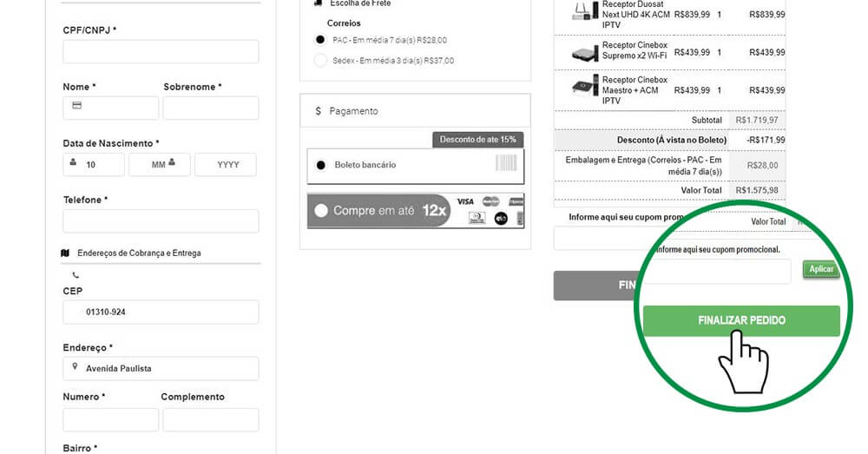Focus the Telefone input field

161,220
